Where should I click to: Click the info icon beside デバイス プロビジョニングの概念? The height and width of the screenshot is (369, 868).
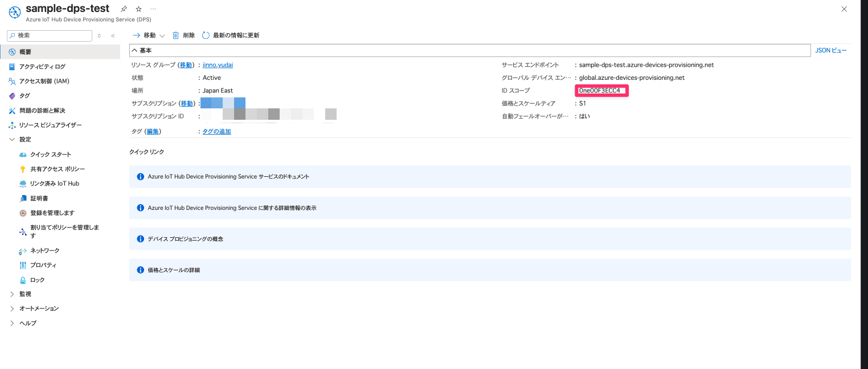pyautogui.click(x=140, y=239)
